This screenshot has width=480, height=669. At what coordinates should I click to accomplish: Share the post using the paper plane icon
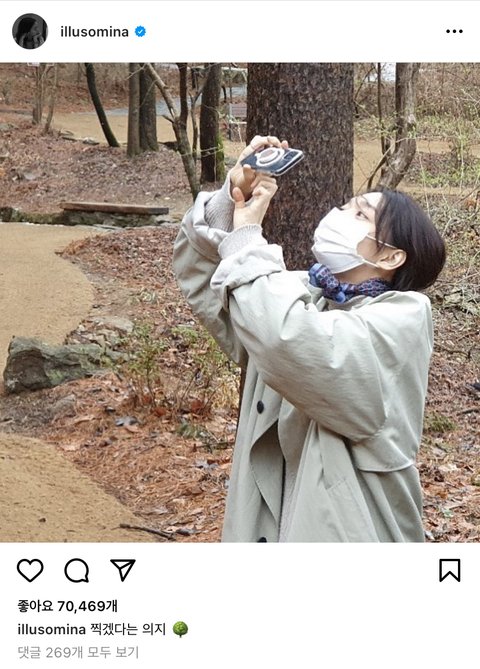123,570
